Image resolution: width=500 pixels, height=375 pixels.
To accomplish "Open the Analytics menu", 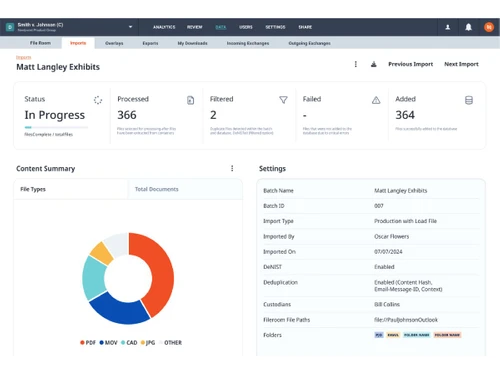I will click(164, 27).
